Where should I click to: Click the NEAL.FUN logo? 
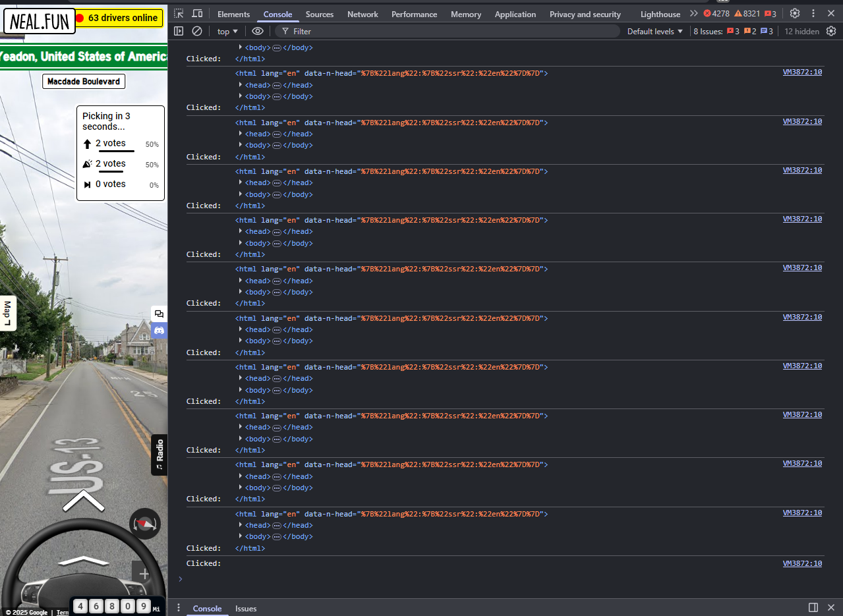point(40,21)
